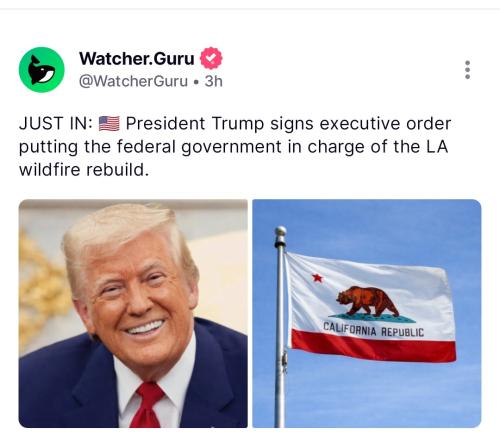View the smiling man in suit photo
This screenshot has width=500, height=447.
click(x=133, y=313)
